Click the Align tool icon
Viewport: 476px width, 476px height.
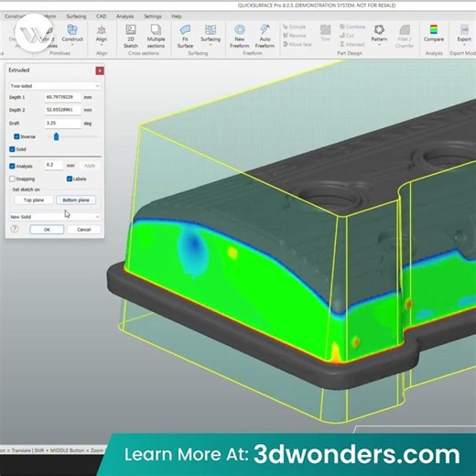point(102,30)
